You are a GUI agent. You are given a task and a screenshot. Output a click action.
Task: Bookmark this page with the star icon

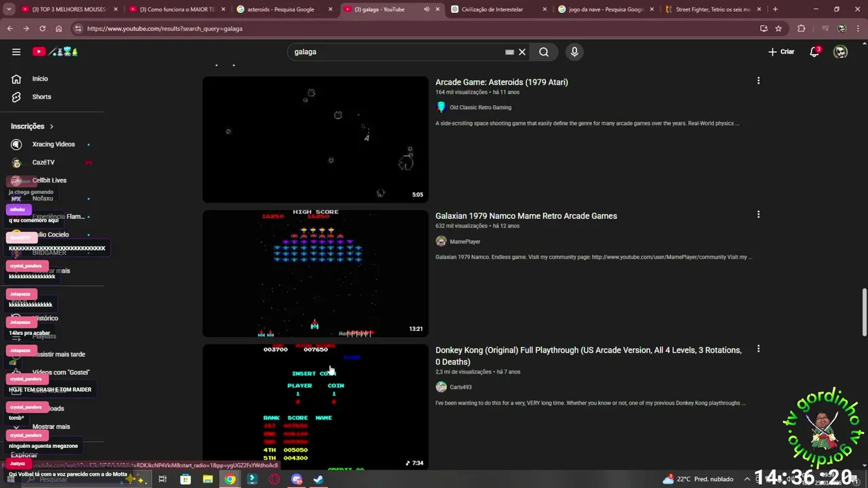tap(778, 28)
